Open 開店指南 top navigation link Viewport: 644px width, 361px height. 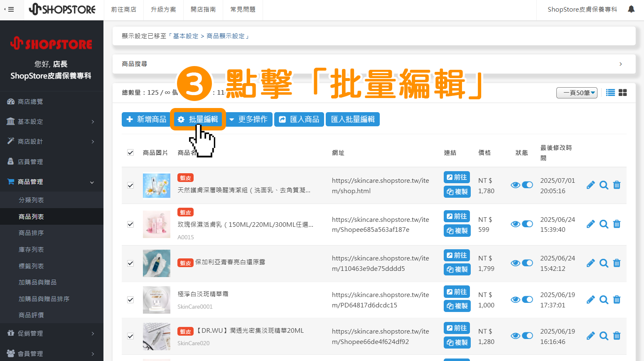(x=203, y=10)
